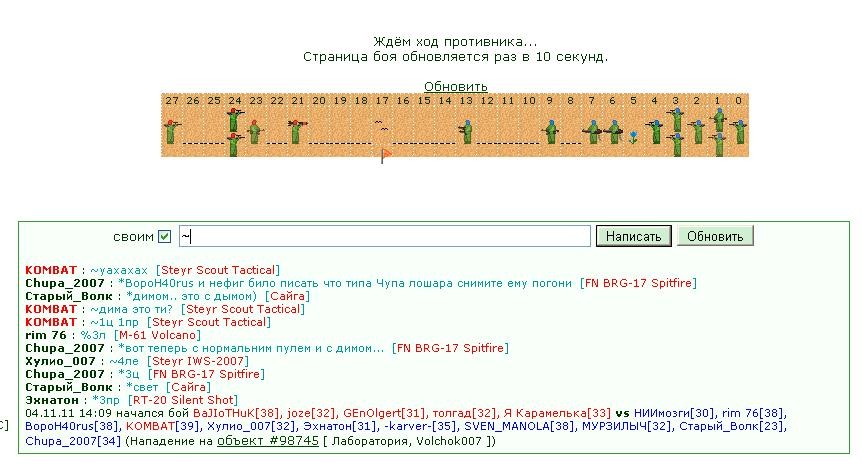Open player rim 76[38] in battle log
The width and height of the screenshot is (862, 473).
point(754,413)
